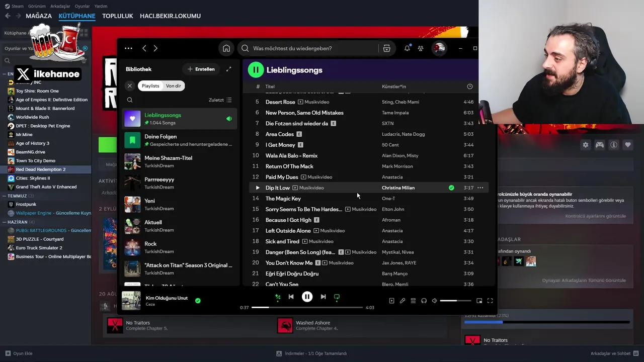This screenshot has height=362, width=644.
Task: Open the Arkadaşlar menu in Steam
Action: [x=60, y=6]
